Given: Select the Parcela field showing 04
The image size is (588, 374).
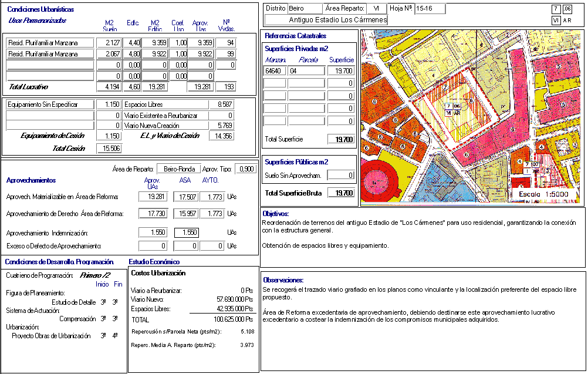Looking at the screenshot, I should [306, 71].
